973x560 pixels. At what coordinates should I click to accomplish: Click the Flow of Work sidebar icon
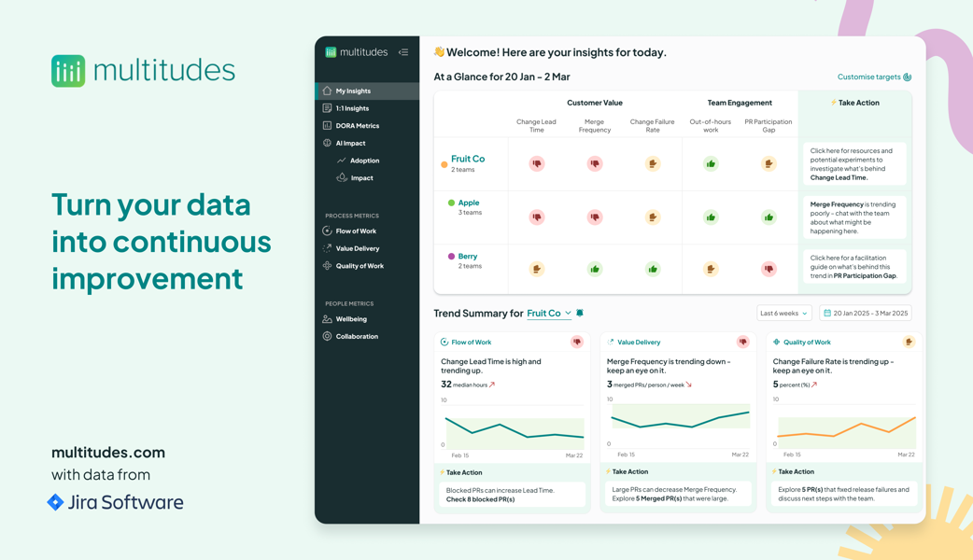(x=327, y=231)
